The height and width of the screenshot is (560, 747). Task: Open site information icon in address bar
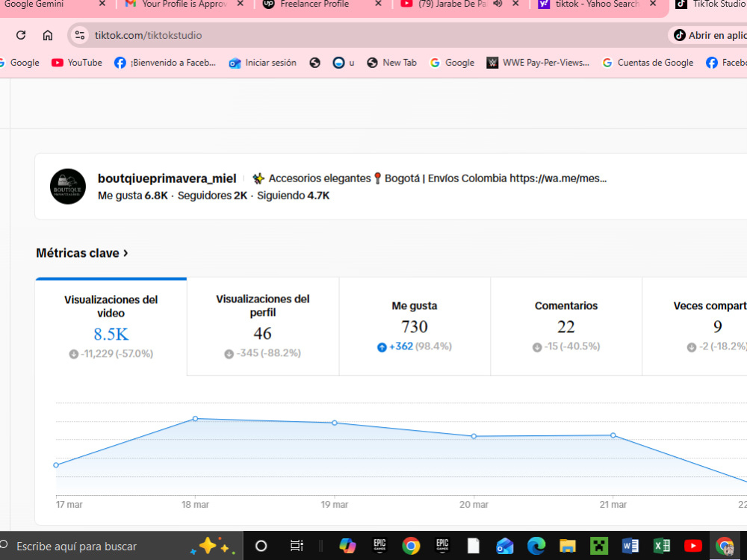[x=80, y=35]
